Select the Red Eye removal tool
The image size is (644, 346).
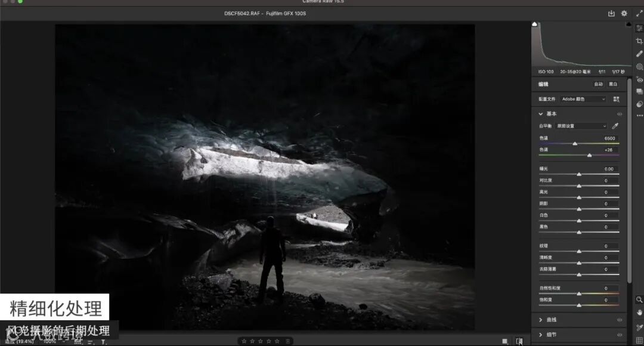tap(639, 79)
